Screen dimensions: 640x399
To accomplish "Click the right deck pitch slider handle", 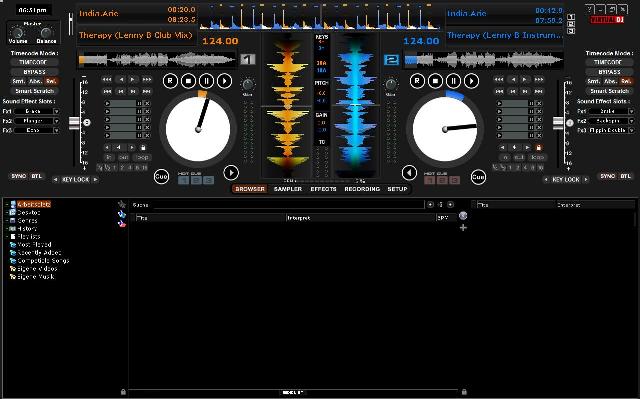I will coord(558,123).
